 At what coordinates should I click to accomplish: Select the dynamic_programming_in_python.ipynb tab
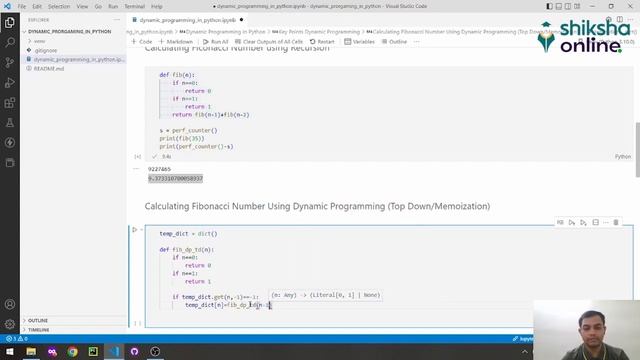(x=188, y=20)
